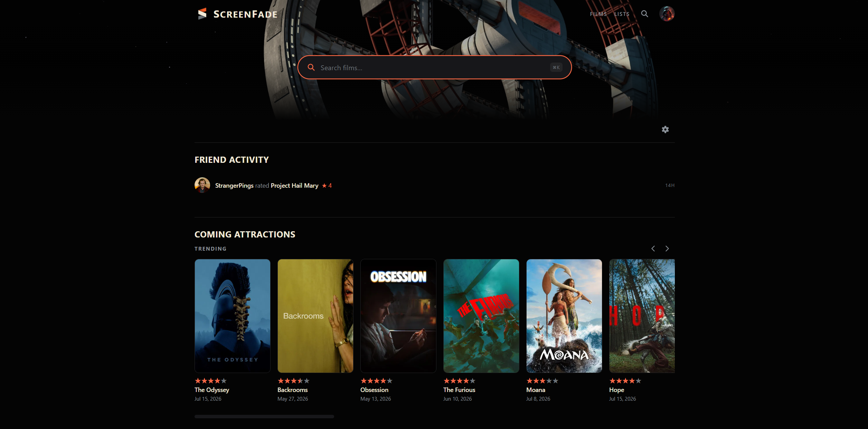The image size is (868, 429).
Task: Focus the Search films input field
Action: click(x=434, y=67)
